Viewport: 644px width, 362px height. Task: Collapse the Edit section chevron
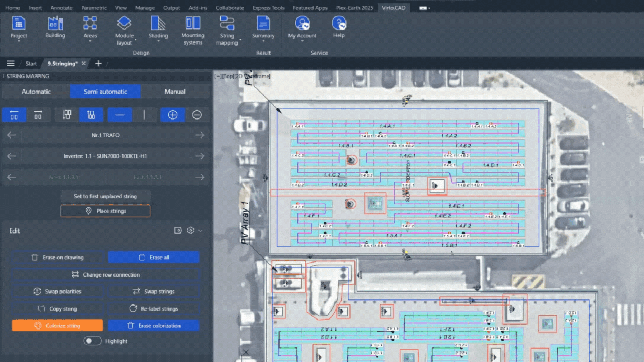pyautogui.click(x=201, y=231)
